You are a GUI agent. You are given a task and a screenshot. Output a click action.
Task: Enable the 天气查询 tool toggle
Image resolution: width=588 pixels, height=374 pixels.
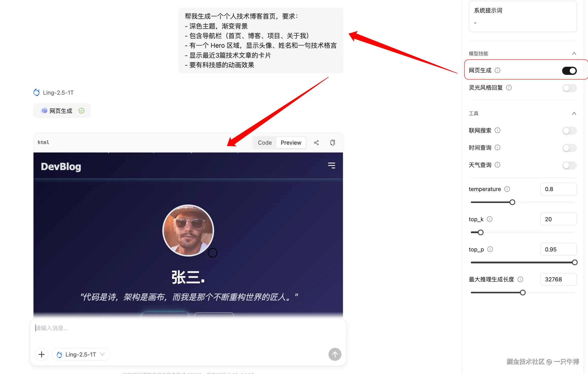coord(569,165)
